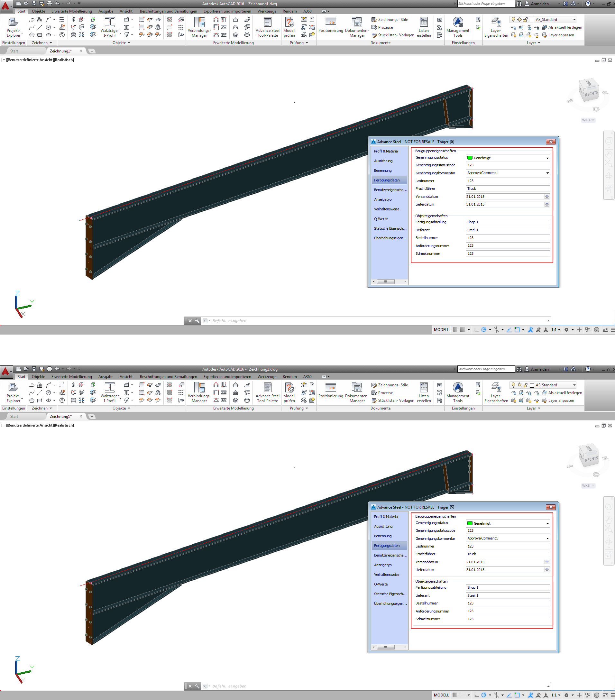This screenshot has width=615, height=700.
Task: Open Management Tools in the upper ribbon
Action: pyautogui.click(x=458, y=27)
